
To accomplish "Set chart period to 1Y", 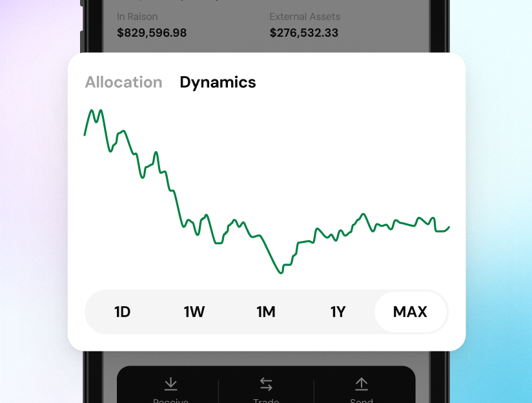I will [x=338, y=312].
